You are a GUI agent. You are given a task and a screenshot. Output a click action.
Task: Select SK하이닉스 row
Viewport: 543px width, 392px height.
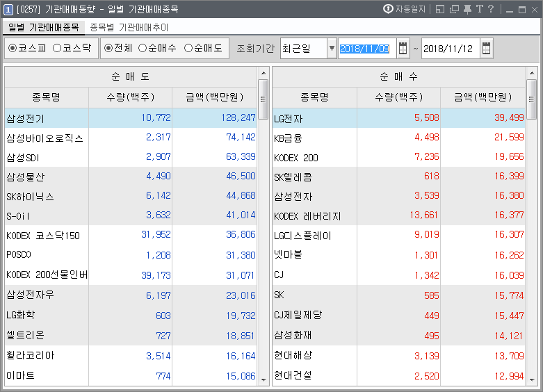coord(131,196)
